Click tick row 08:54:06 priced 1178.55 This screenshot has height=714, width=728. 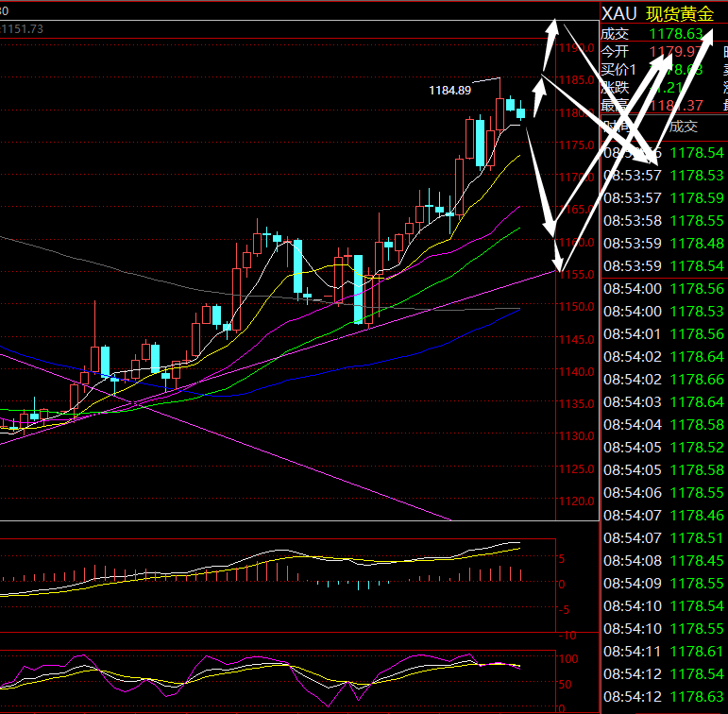[665, 492]
